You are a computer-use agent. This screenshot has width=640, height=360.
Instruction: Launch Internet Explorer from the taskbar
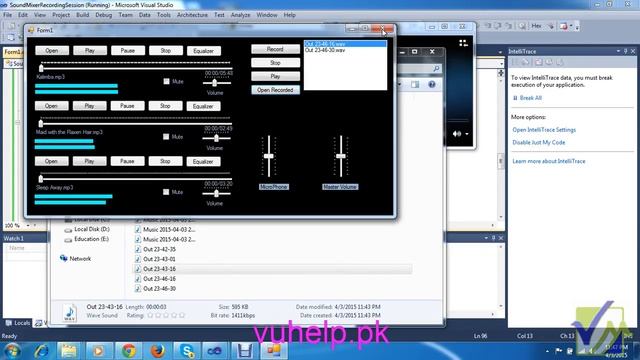42,351
